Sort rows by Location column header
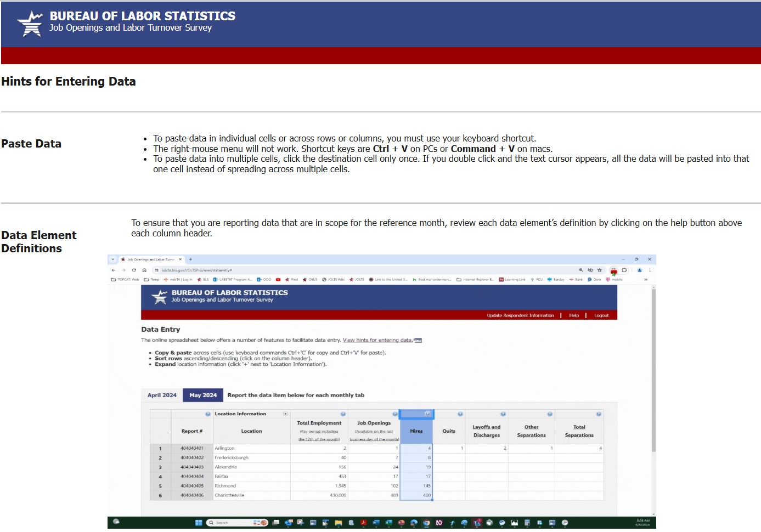This screenshot has width=761, height=532. (251, 432)
